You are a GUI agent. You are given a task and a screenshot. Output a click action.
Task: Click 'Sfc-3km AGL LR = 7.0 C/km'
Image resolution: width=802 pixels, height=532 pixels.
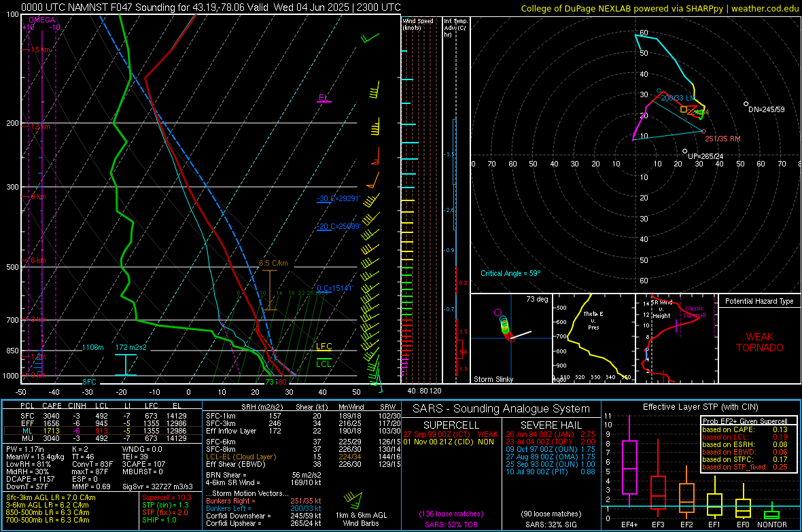point(51,497)
